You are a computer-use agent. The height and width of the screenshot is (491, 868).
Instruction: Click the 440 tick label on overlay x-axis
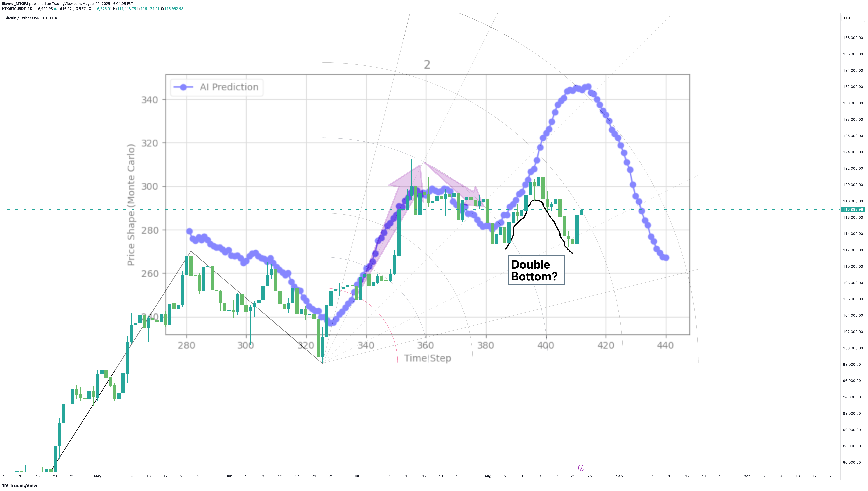(x=665, y=345)
